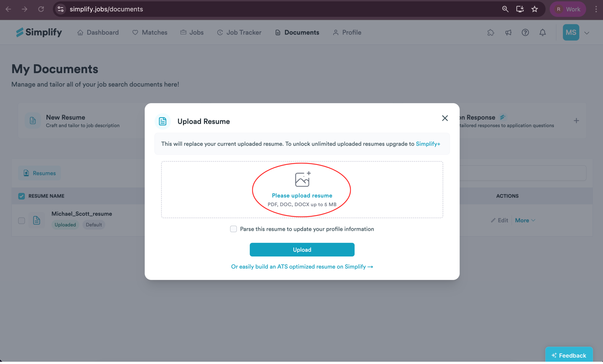Open the Simplify+ upgrade link
603x364 pixels.
tap(428, 144)
